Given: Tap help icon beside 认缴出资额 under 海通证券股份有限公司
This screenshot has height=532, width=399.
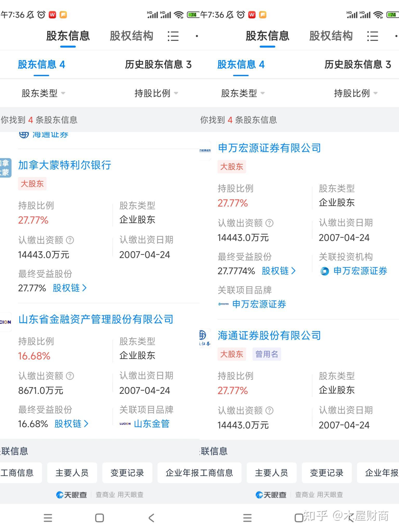Looking at the screenshot, I should tap(269, 410).
